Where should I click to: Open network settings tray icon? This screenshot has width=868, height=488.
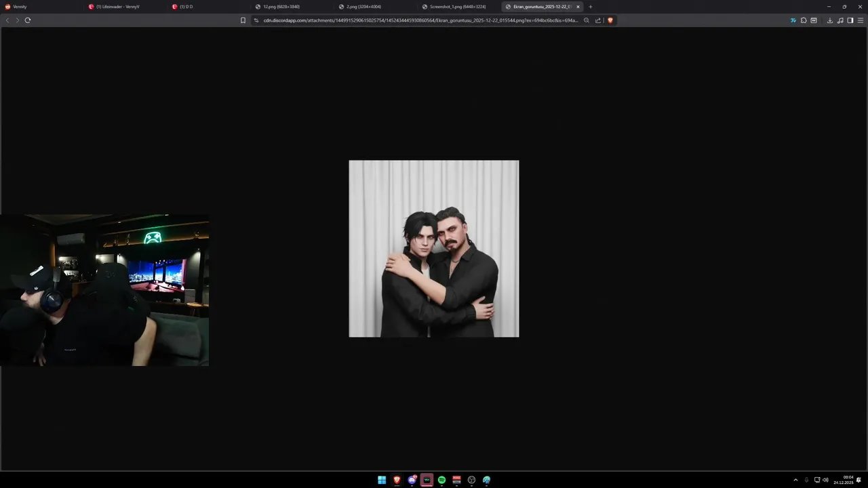(817, 480)
